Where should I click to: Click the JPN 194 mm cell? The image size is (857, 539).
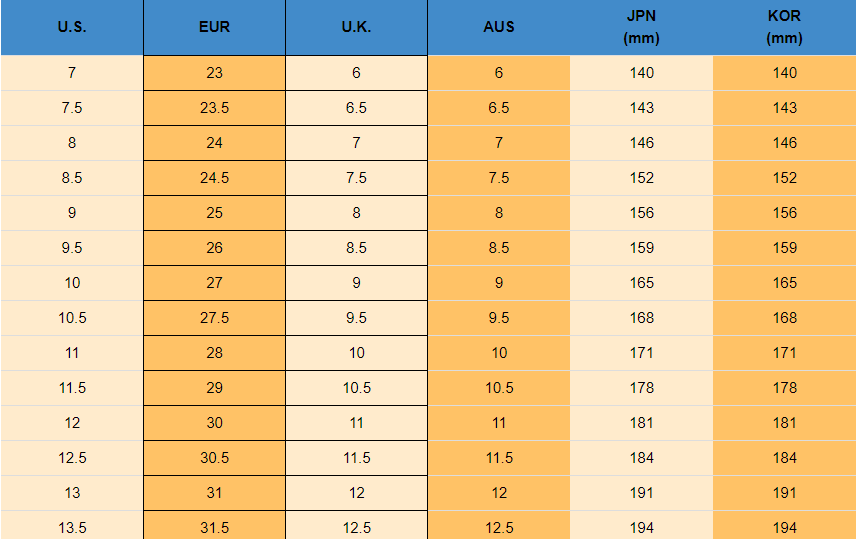pyautogui.click(x=641, y=527)
